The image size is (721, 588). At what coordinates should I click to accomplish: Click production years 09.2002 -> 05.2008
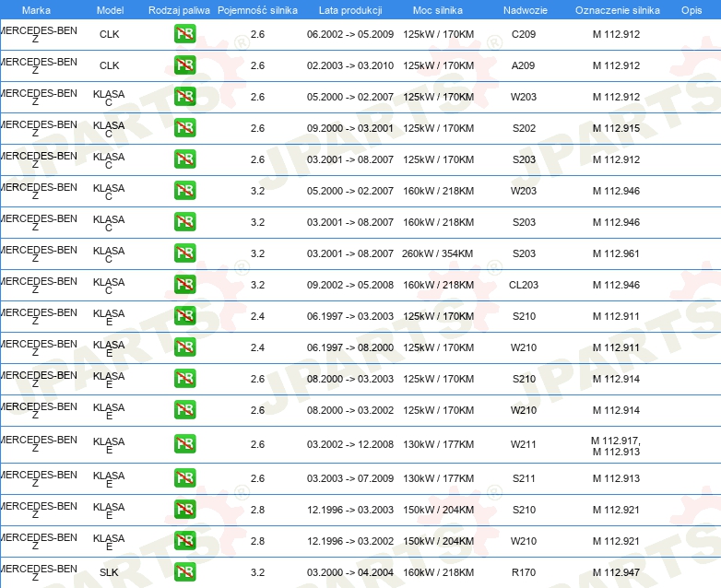350,285
